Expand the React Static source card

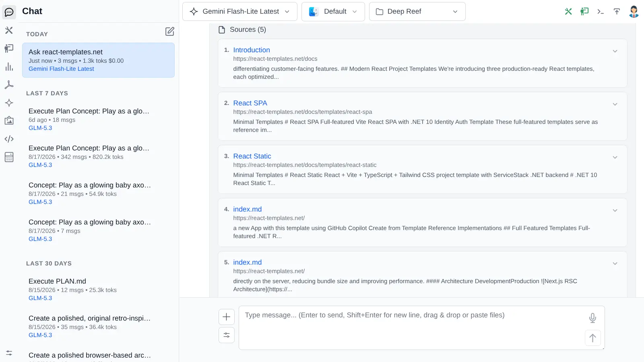click(x=615, y=157)
